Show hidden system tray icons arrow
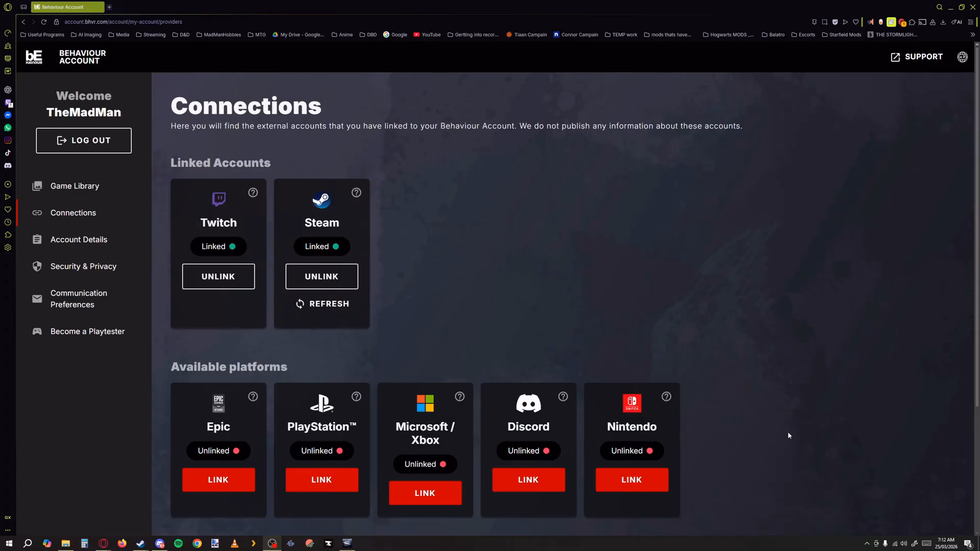Screen dimensions: 980x551 867,543
